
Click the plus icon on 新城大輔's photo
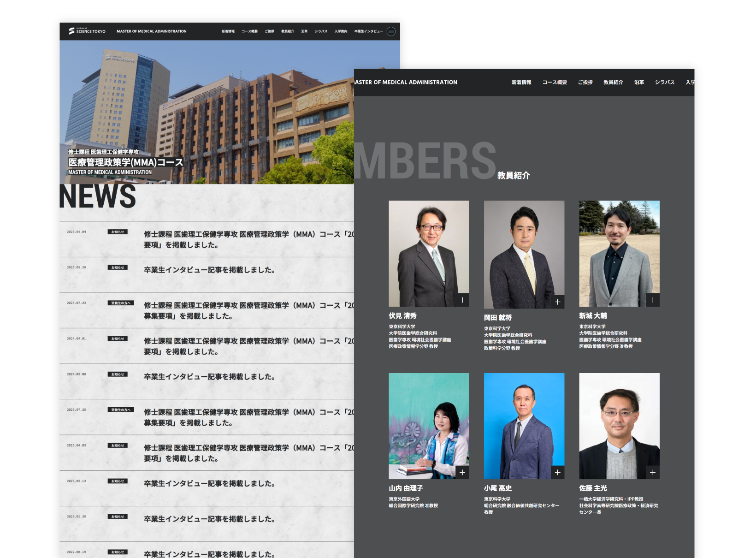pos(653,300)
